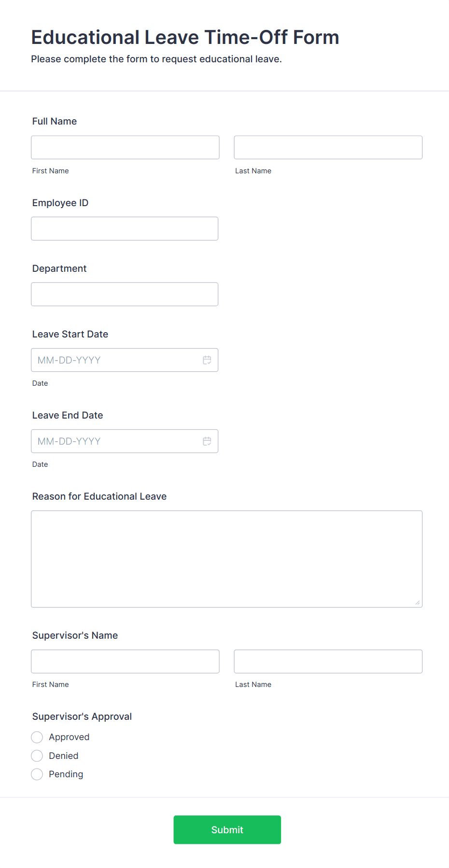Click the Supervisor's first name field
The width and height of the screenshot is (449, 868).
[125, 661]
